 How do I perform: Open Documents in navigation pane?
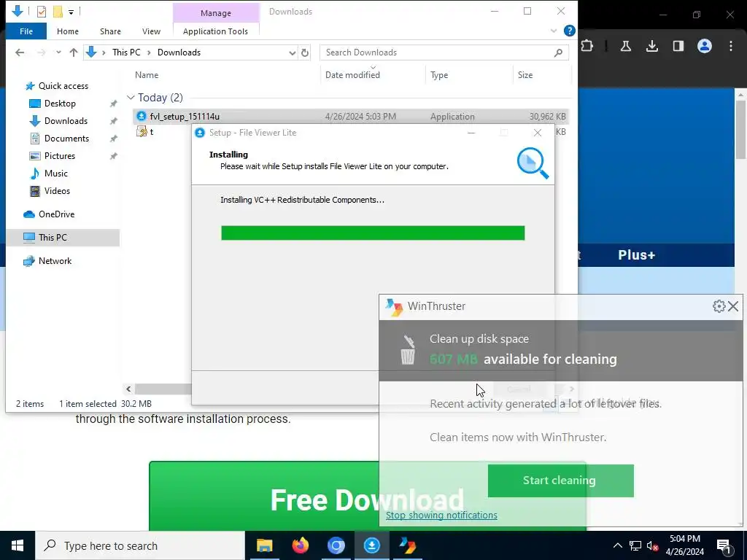click(66, 139)
